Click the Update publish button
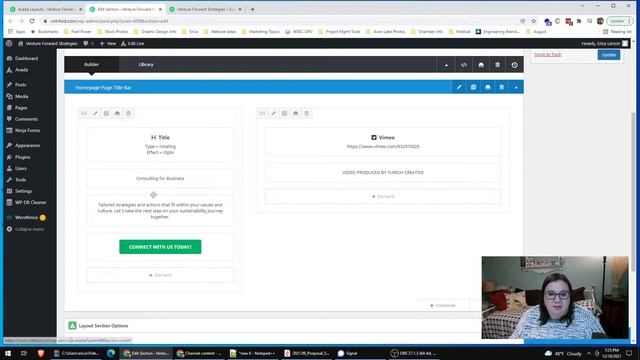 [609, 55]
